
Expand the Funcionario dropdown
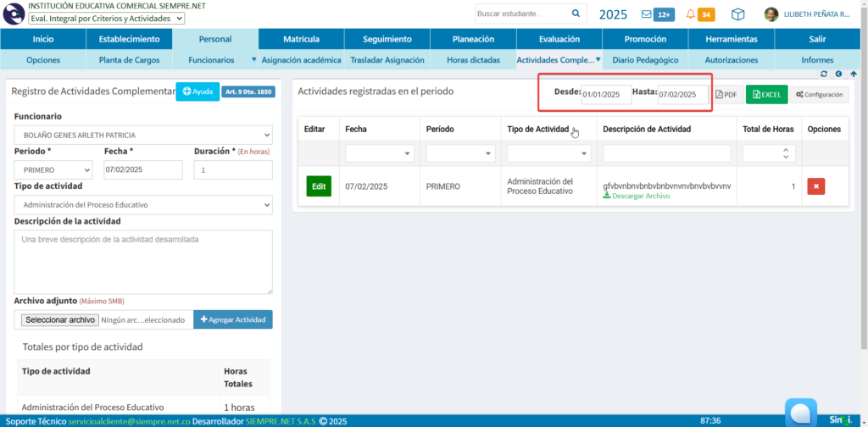[143, 135]
